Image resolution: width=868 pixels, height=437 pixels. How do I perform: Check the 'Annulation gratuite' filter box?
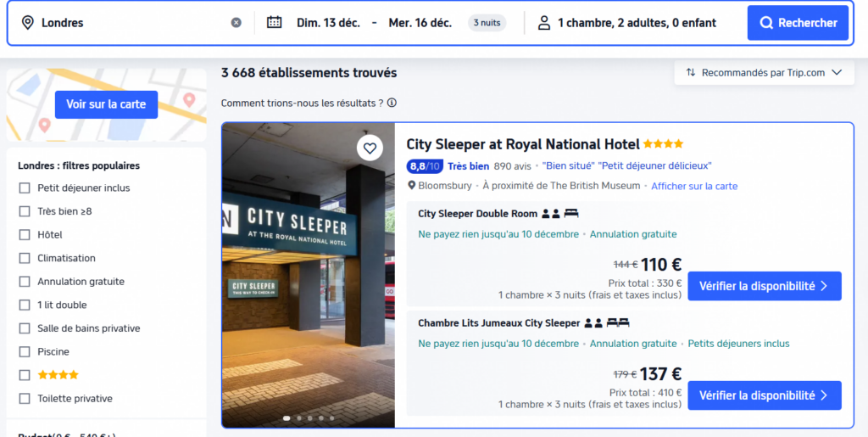click(x=25, y=282)
